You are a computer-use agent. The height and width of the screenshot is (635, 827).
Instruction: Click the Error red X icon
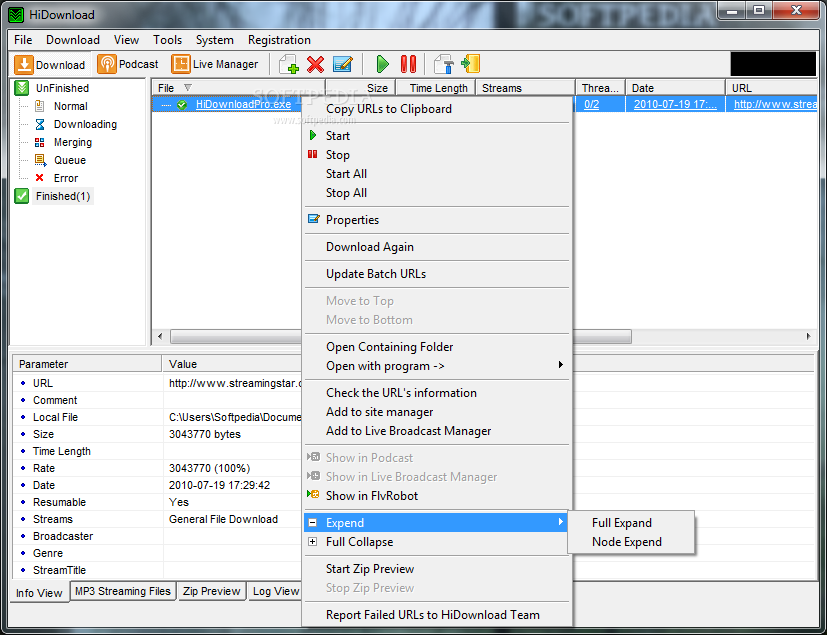point(40,178)
